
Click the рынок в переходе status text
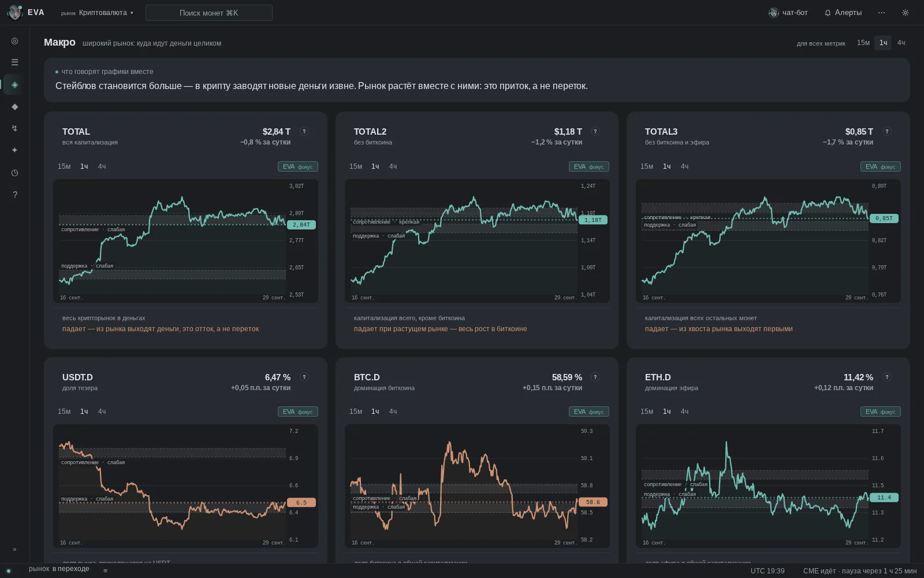click(59, 569)
